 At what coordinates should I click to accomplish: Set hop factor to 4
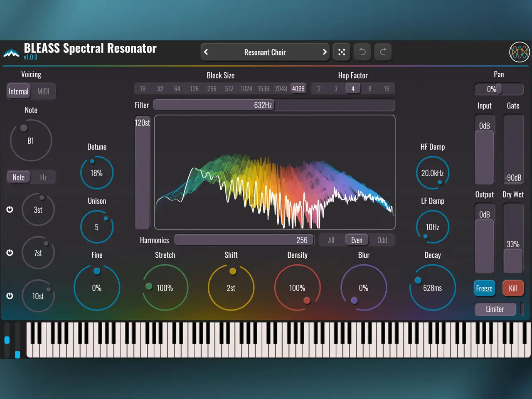pos(353,89)
